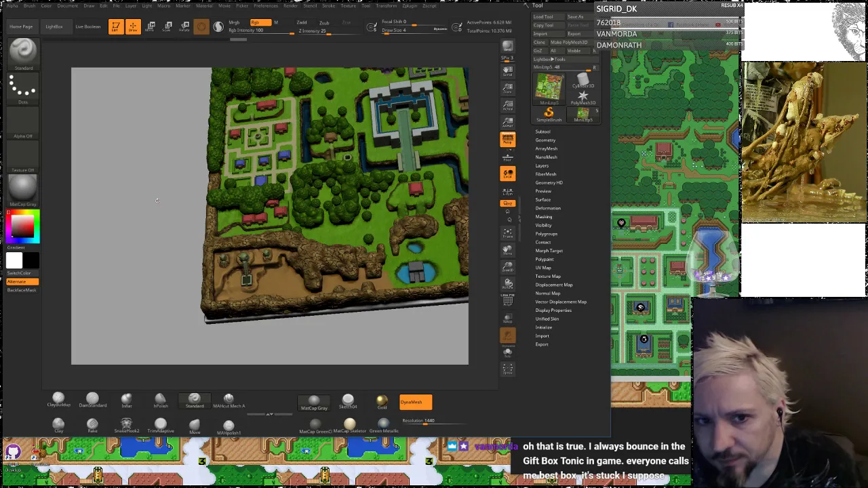Toggle the Persp perspective button

pyautogui.click(x=507, y=139)
